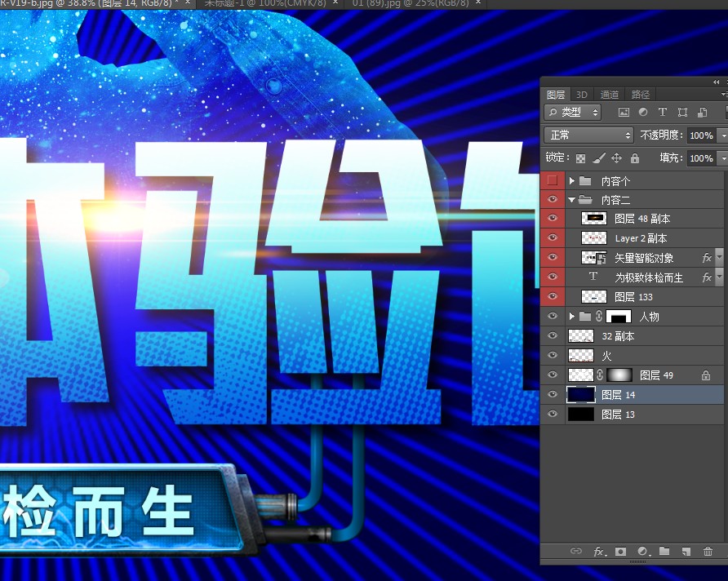
Task: Lock all padlock icon in lock row
Action: tap(635, 158)
